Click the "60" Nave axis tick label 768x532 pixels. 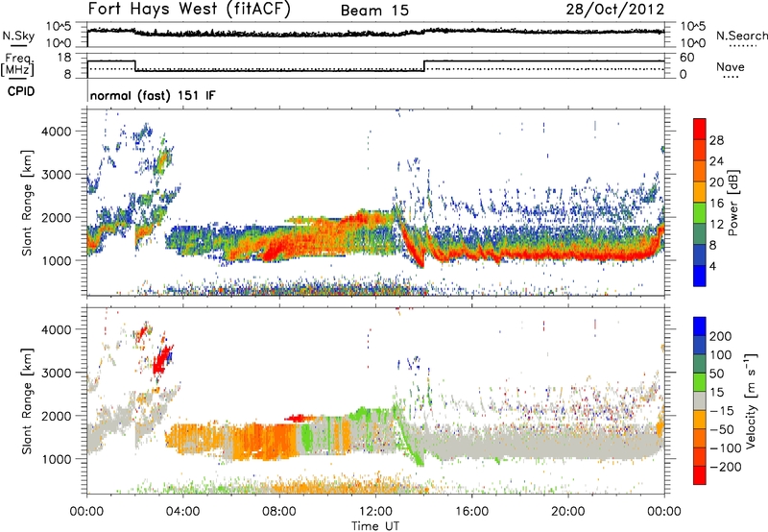(x=686, y=58)
